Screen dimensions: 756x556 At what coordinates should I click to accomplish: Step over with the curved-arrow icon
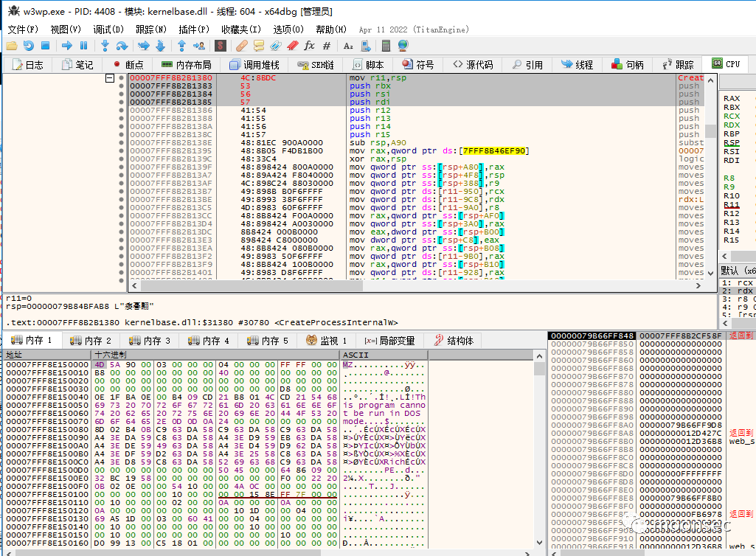click(122, 46)
